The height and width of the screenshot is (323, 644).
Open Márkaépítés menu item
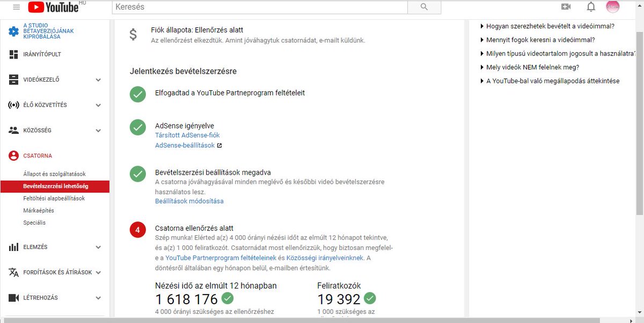click(39, 211)
